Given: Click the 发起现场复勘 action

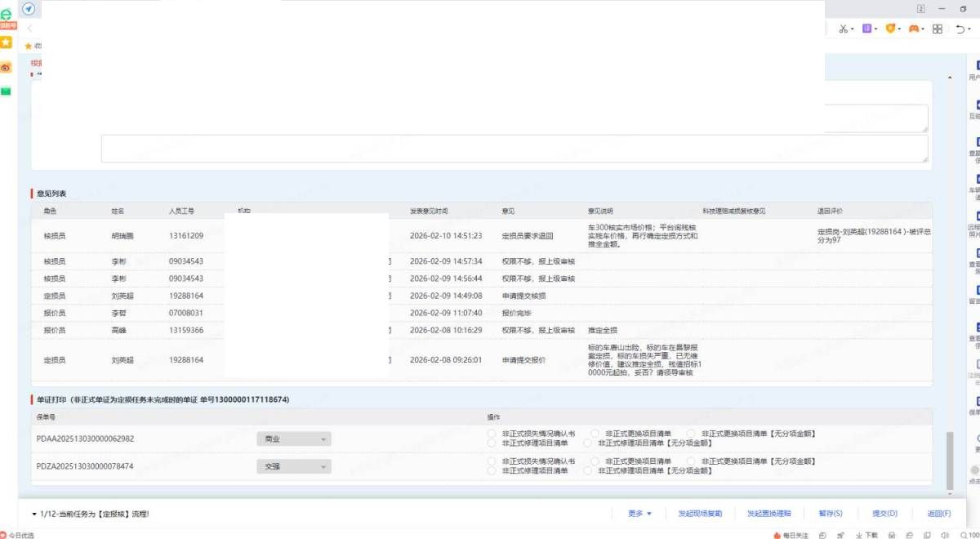Looking at the screenshot, I should pos(700,514).
